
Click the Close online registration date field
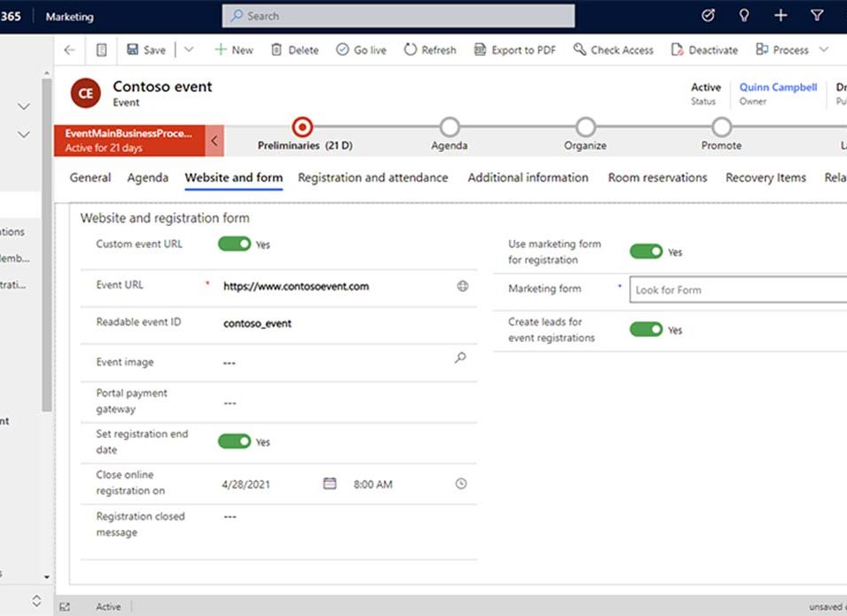(269, 485)
